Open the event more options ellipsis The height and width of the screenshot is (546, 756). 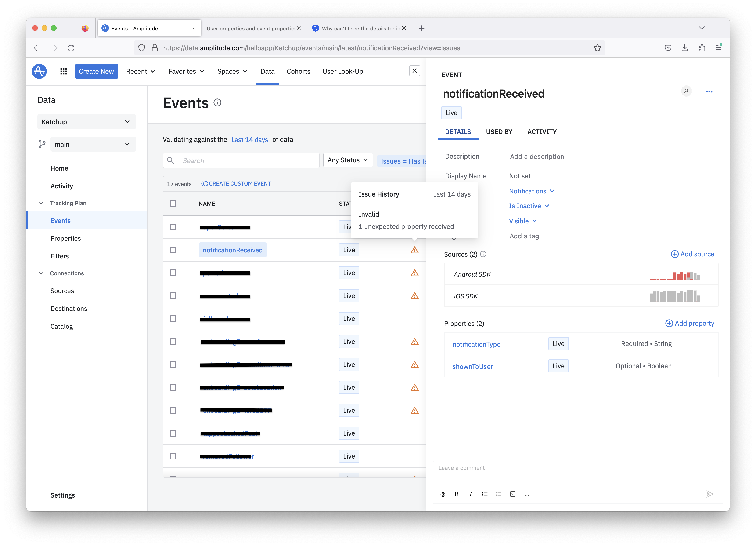(x=709, y=92)
